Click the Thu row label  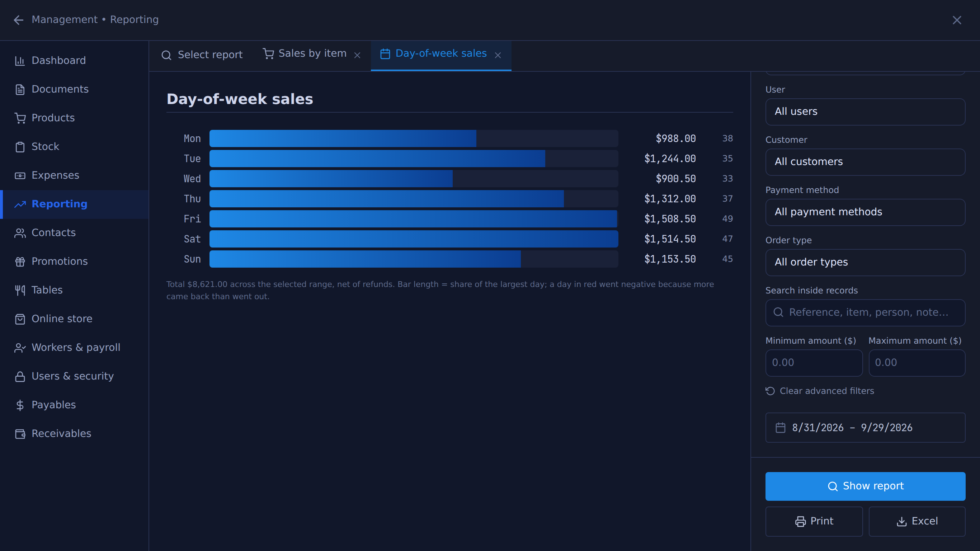(x=192, y=199)
